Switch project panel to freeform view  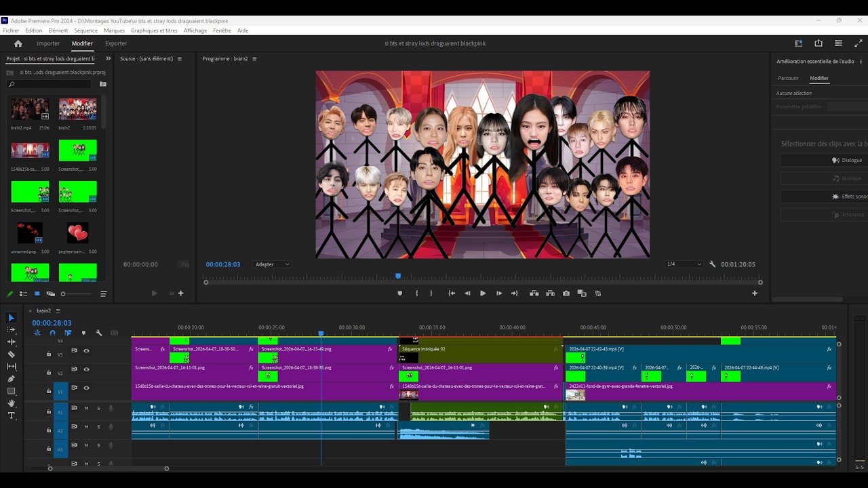click(51, 294)
